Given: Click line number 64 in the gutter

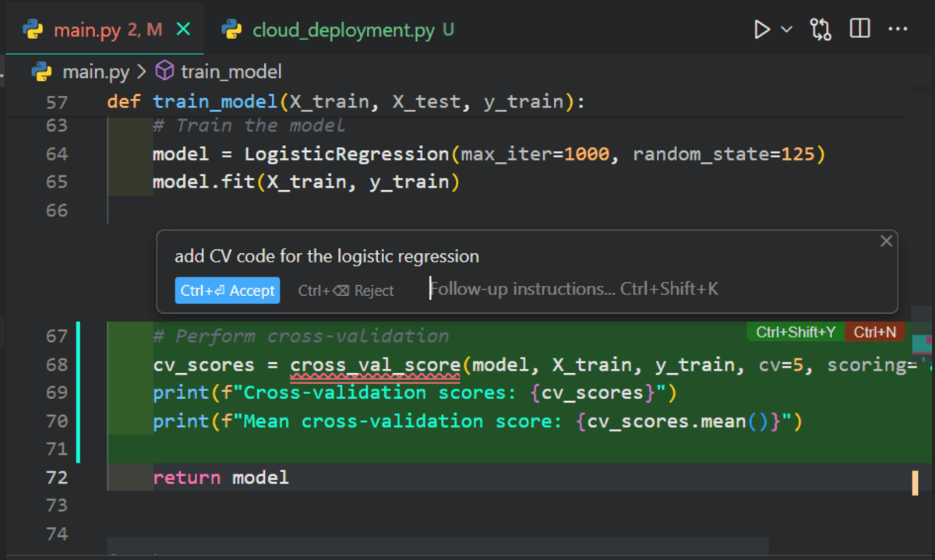Looking at the screenshot, I should pyautogui.click(x=57, y=153).
